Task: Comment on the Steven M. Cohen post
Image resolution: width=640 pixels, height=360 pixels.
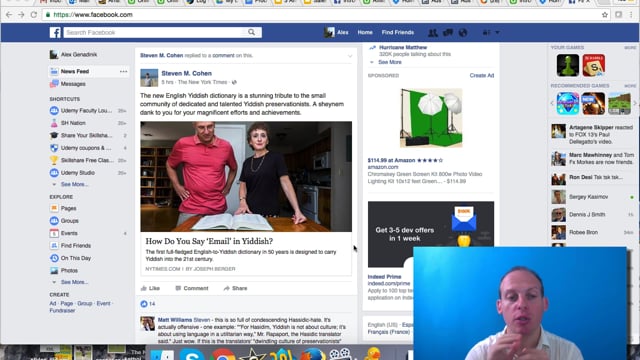Action: (192, 288)
